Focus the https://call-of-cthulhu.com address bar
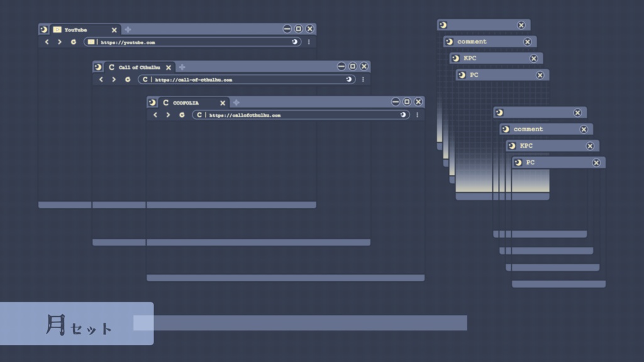This screenshot has height=362, width=644. click(247, 79)
